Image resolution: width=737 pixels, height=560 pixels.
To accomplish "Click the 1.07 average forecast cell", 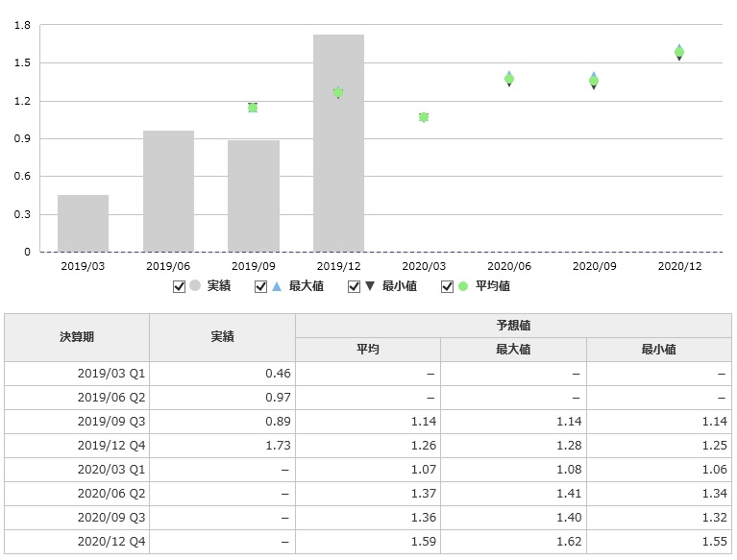I will (x=368, y=470).
